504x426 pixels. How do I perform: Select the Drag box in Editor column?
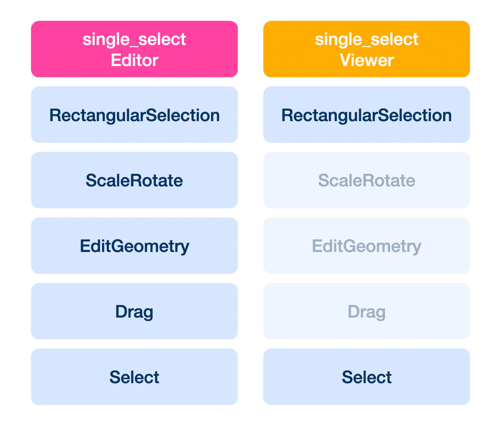[134, 311]
